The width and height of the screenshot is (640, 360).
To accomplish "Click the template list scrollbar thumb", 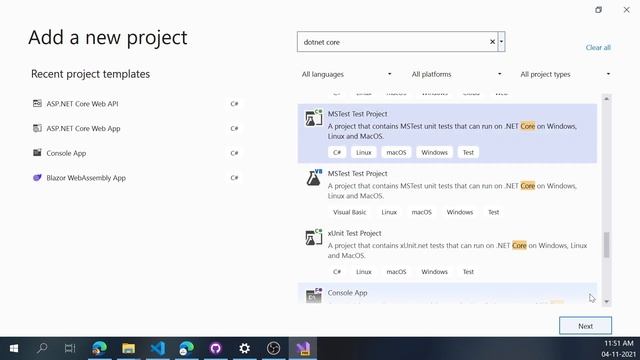I will tap(607, 245).
